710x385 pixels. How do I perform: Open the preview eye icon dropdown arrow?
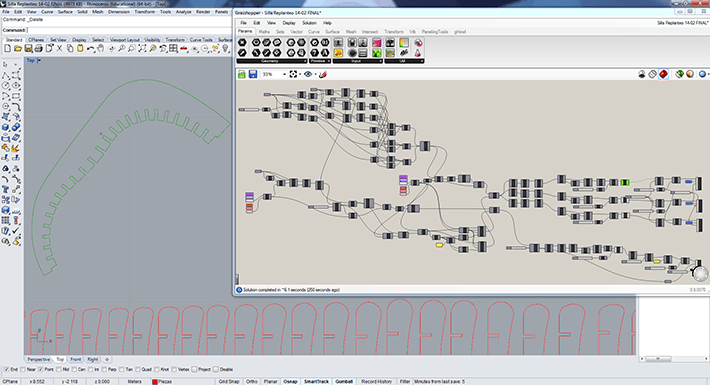coord(316,74)
